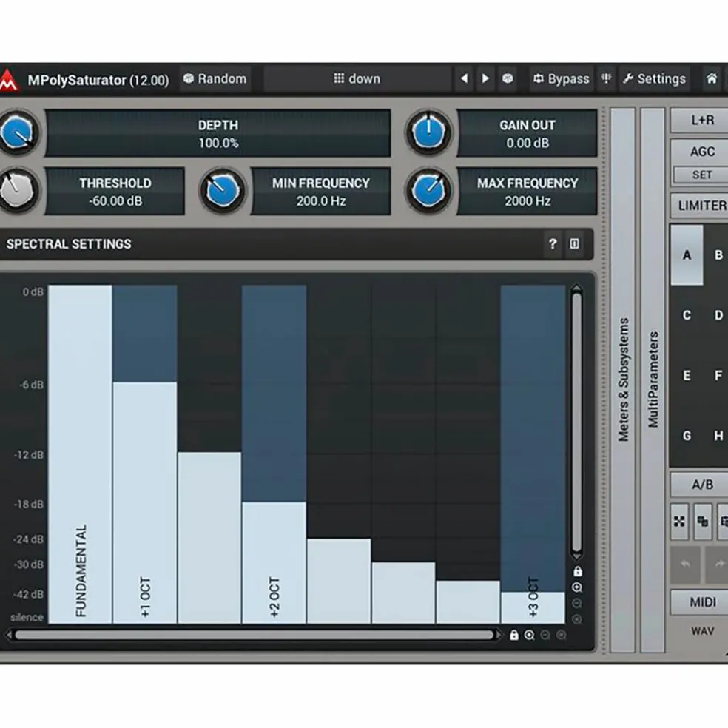This screenshot has width=728, height=728.
Task: Click the overlapping squares copy icon
Action: (703, 522)
